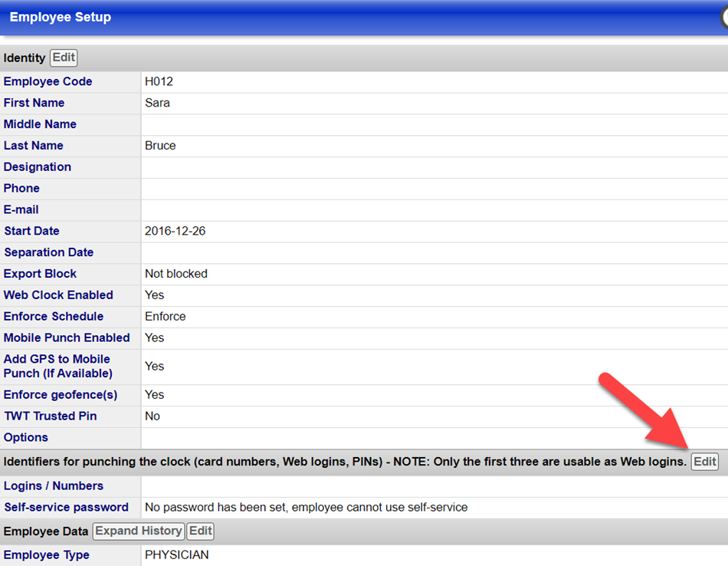Click the Mobile Punch Enabled label
Screen dimensions: 728x566
(x=67, y=337)
